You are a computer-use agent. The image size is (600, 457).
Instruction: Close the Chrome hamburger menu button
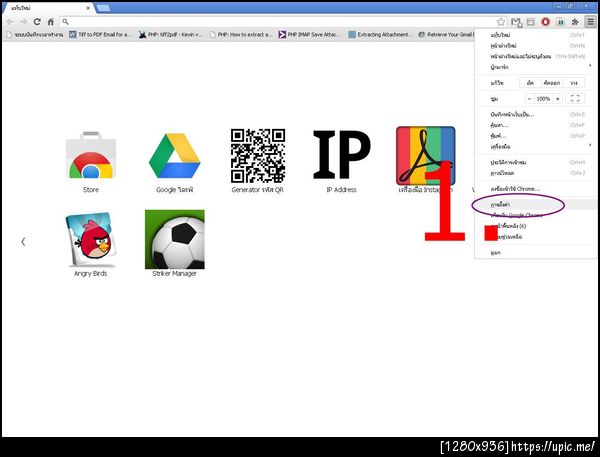tap(590, 22)
